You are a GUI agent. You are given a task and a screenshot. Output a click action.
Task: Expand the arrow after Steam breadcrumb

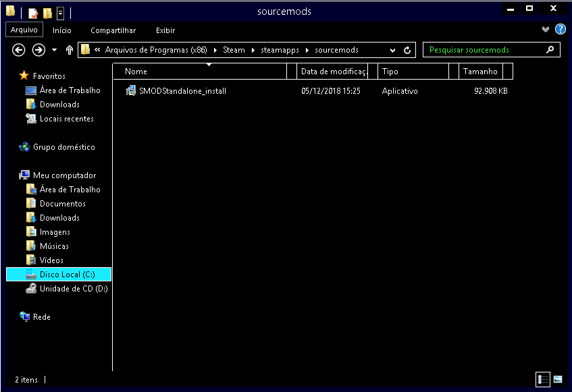(253, 50)
